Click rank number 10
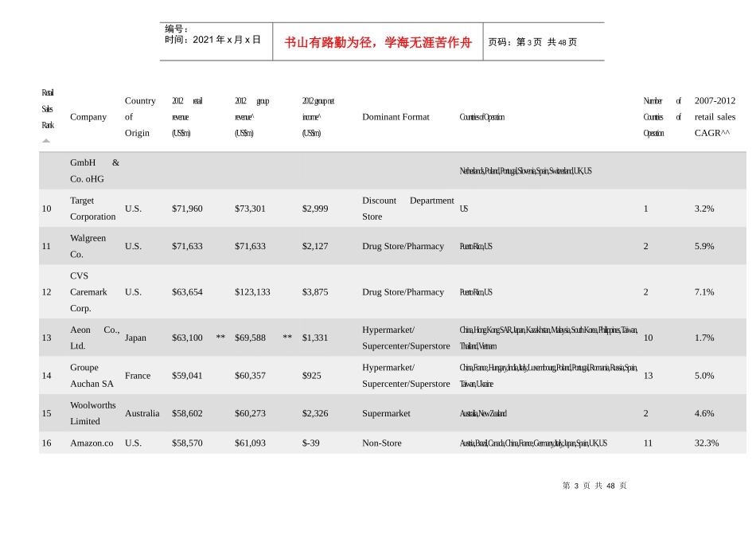The height and width of the screenshot is (535, 756). pos(46,209)
